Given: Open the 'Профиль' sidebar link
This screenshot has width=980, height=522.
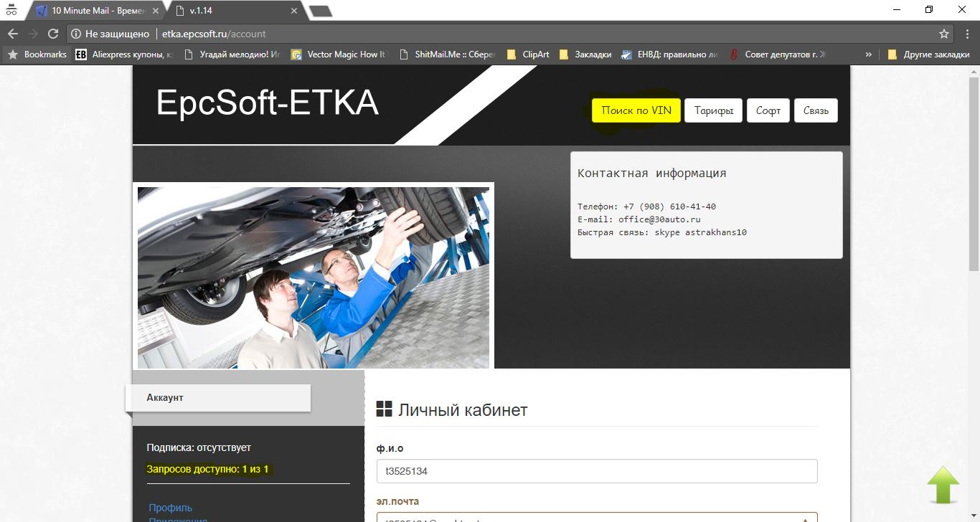Looking at the screenshot, I should [x=171, y=508].
